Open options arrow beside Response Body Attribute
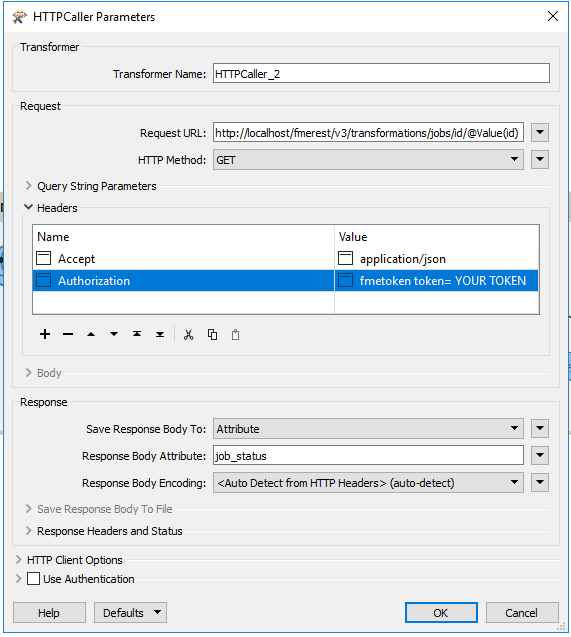The width and height of the screenshot is (571, 637). pos(540,455)
